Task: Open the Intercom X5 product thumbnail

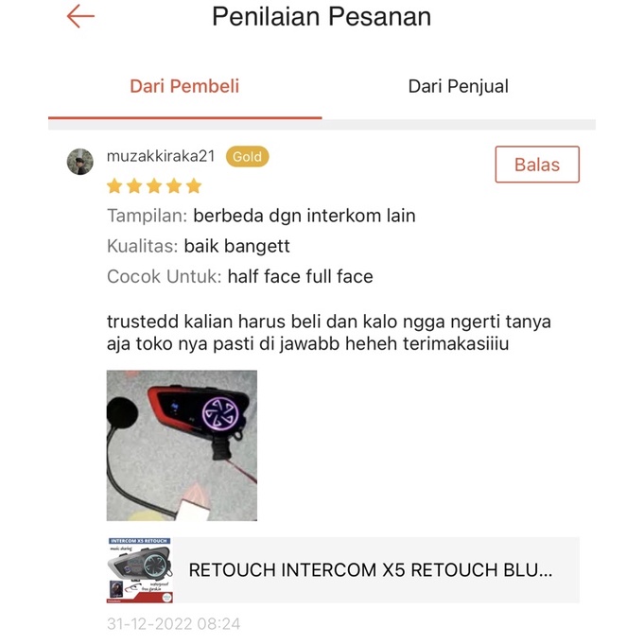Action: pos(140,570)
